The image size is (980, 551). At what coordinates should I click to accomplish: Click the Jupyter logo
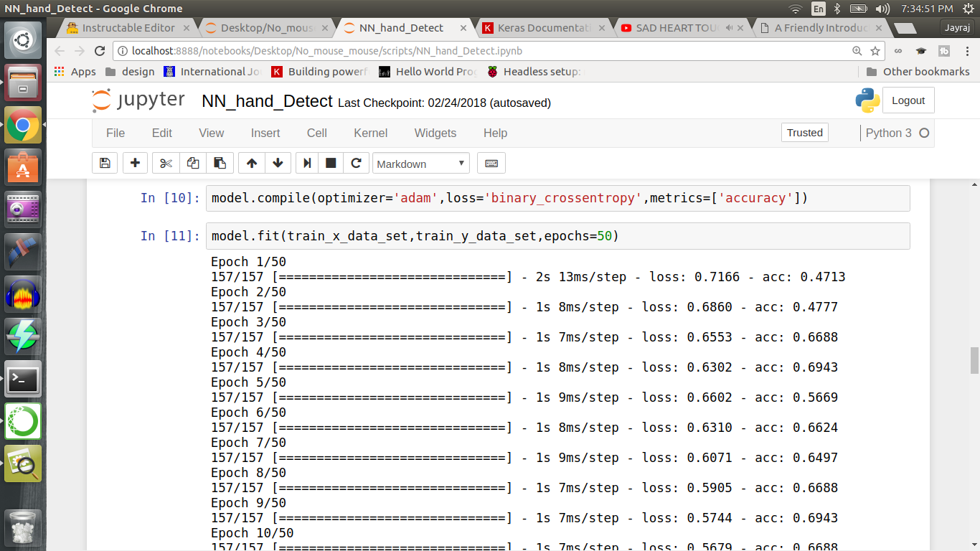138,100
